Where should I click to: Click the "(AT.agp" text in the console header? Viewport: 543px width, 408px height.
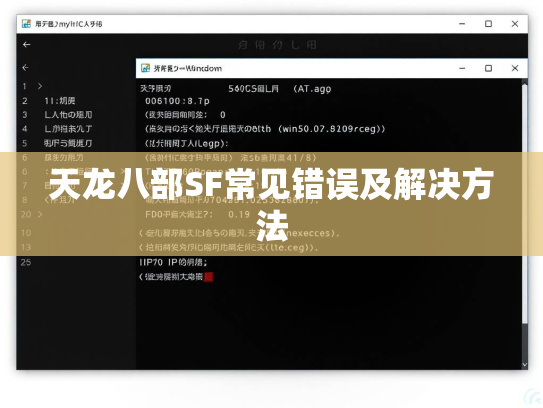tap(312, 89)
